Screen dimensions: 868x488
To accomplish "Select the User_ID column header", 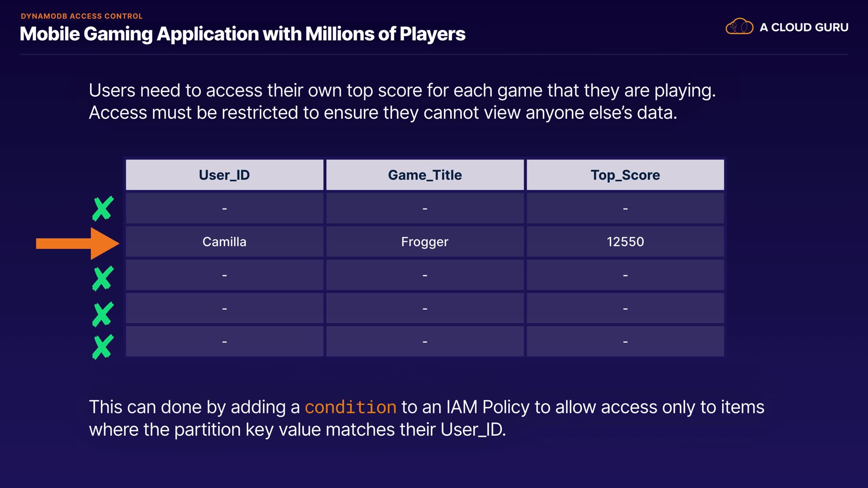I will click(224, 175).
